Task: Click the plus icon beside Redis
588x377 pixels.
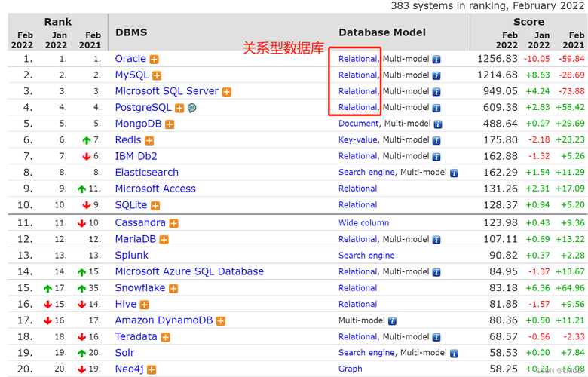Action: point(149,141)
